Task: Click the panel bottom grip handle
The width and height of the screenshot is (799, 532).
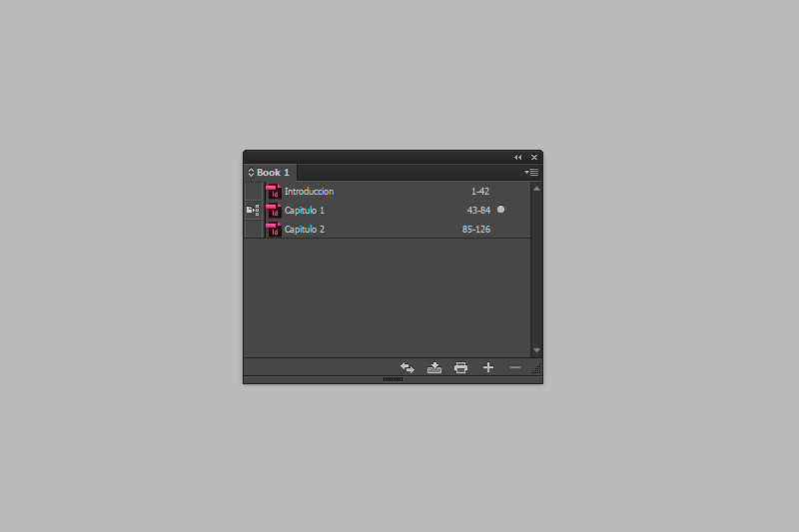Action: coord(393,379)
